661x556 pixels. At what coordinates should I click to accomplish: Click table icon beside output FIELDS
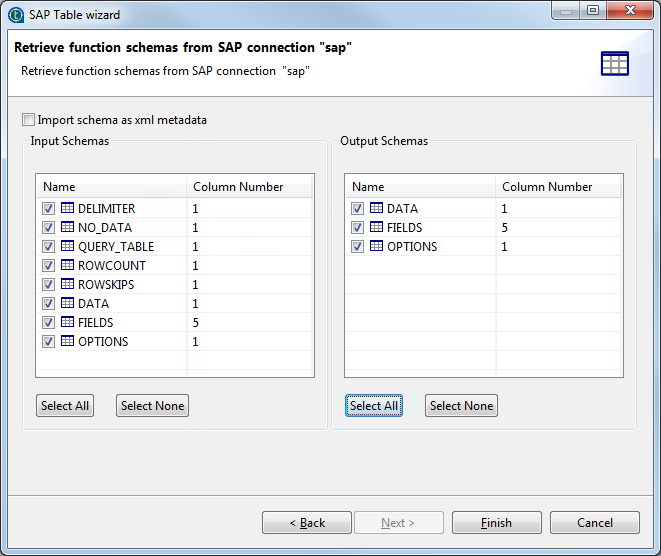coord(377,228)
